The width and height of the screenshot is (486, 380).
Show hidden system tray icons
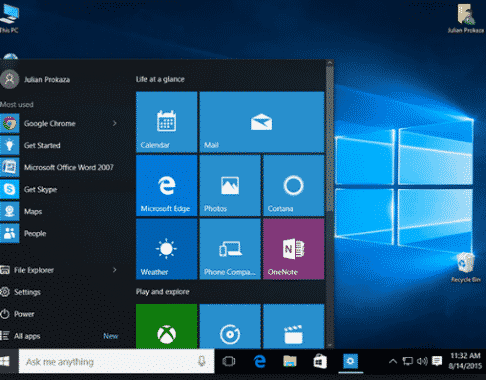click(x=393, y=361)
